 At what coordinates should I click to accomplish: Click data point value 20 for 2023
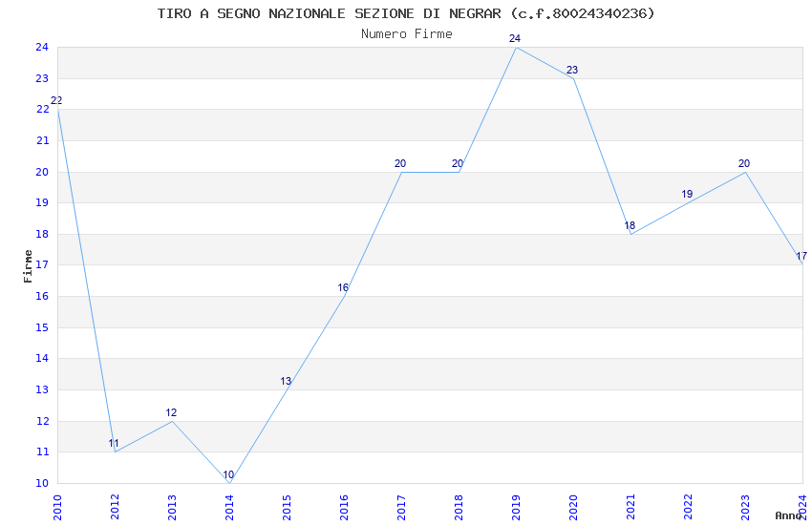pos(744,163)
